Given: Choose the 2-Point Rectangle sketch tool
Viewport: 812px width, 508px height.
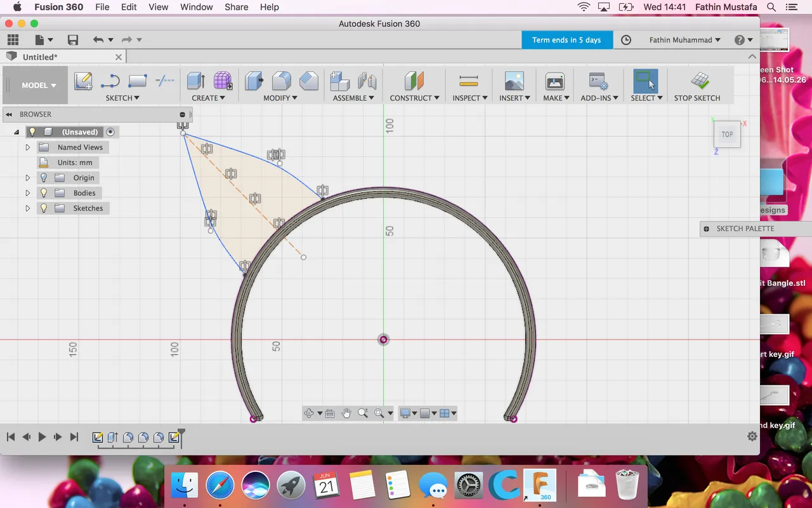Looking at the screenshot, I should pos(138,81).
